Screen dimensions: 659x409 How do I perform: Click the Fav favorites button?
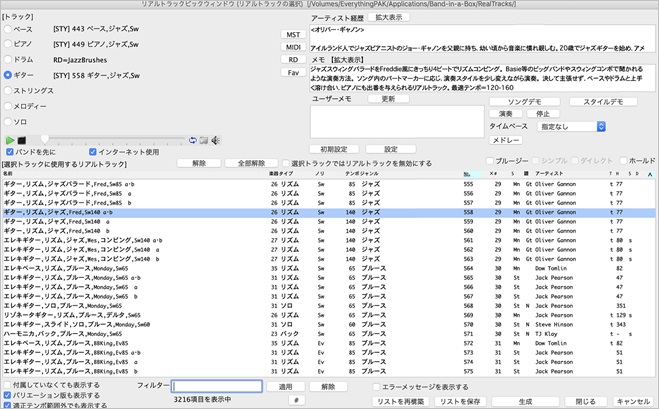coord(293,73)
